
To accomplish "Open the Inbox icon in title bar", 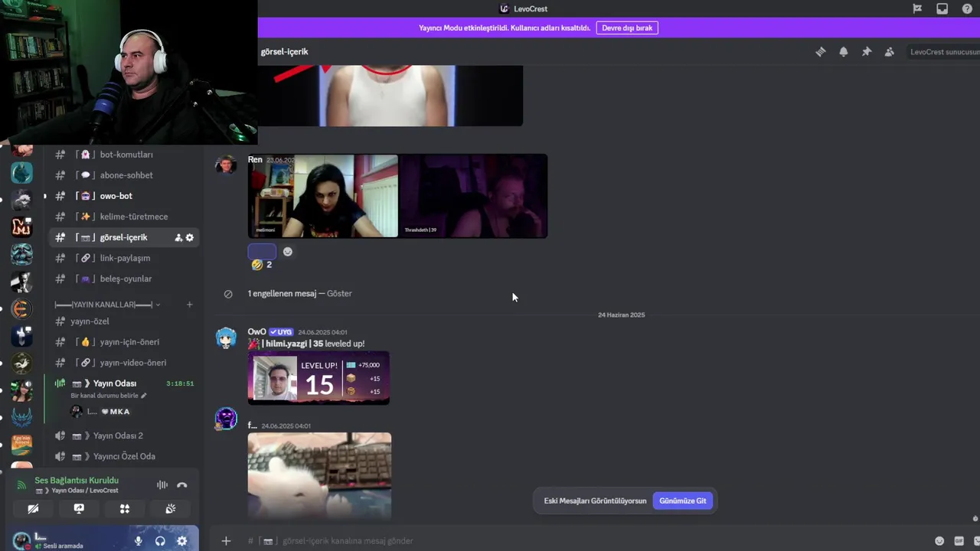I will coord(942,9).
